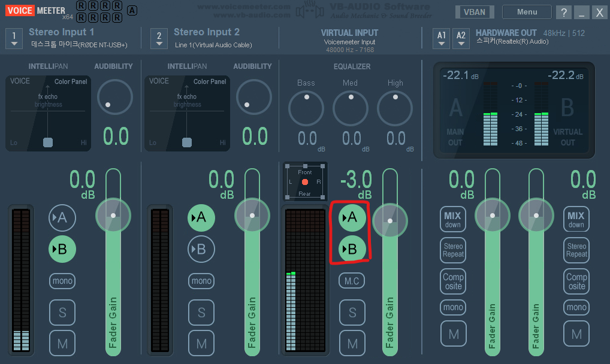
Task: Click the VIRTUAL INPUT label
Action: pyautogui.click(x=349, y=33)
